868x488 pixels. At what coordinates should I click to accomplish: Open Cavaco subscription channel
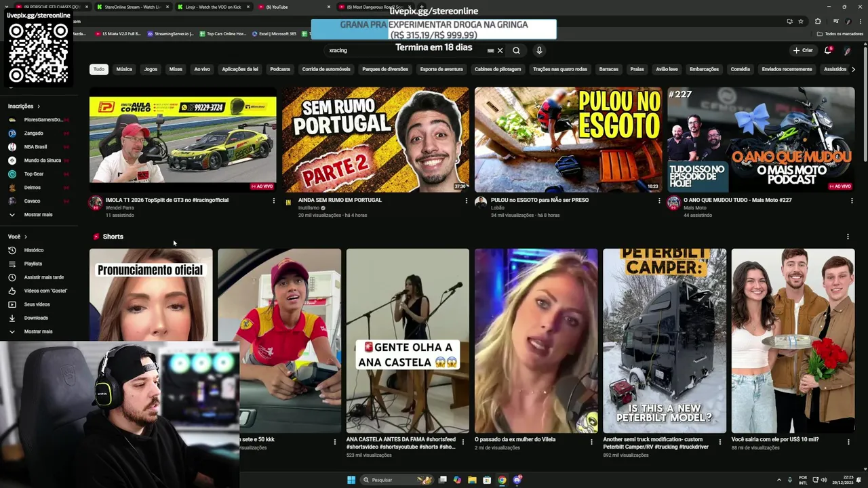(x=32, y=201)
